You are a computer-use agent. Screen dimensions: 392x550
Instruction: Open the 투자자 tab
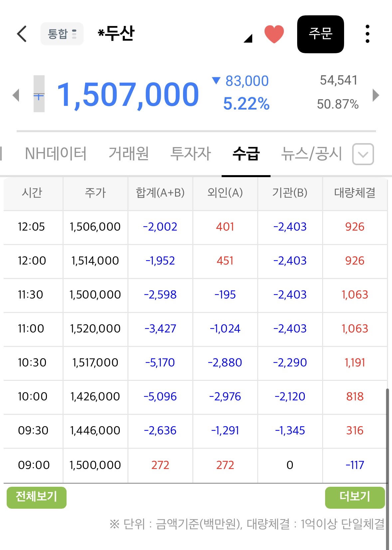[191, 154]
